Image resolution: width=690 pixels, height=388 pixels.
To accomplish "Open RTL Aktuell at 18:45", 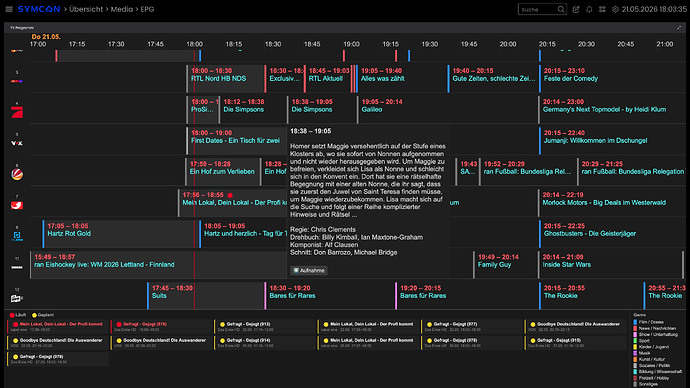I will [x=328, y=79].
